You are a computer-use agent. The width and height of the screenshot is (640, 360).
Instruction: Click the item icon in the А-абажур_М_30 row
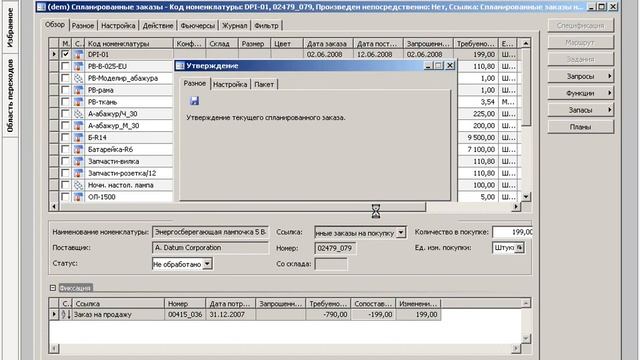[78, 125]
